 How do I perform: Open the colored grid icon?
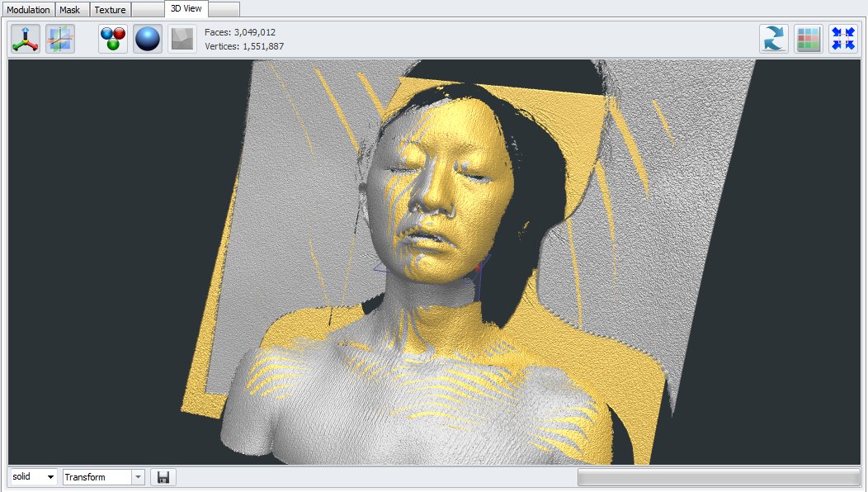pyautogui.click(x=809, y=40)
